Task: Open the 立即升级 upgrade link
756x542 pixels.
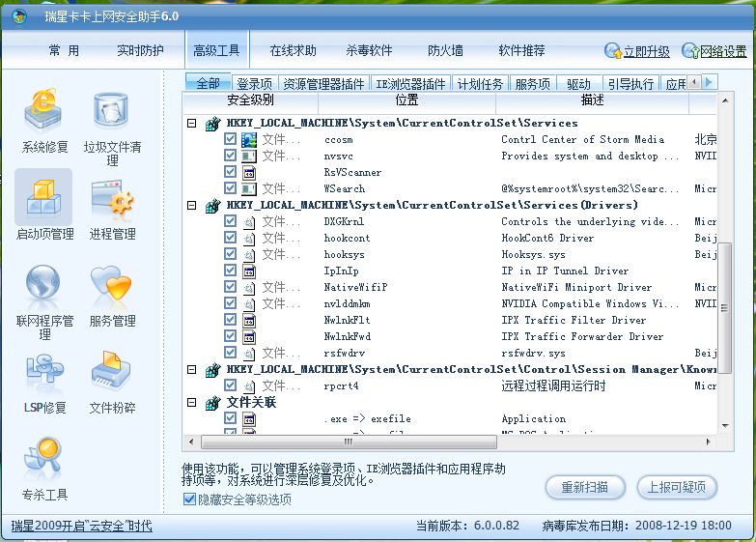Action: coord(647,51)
